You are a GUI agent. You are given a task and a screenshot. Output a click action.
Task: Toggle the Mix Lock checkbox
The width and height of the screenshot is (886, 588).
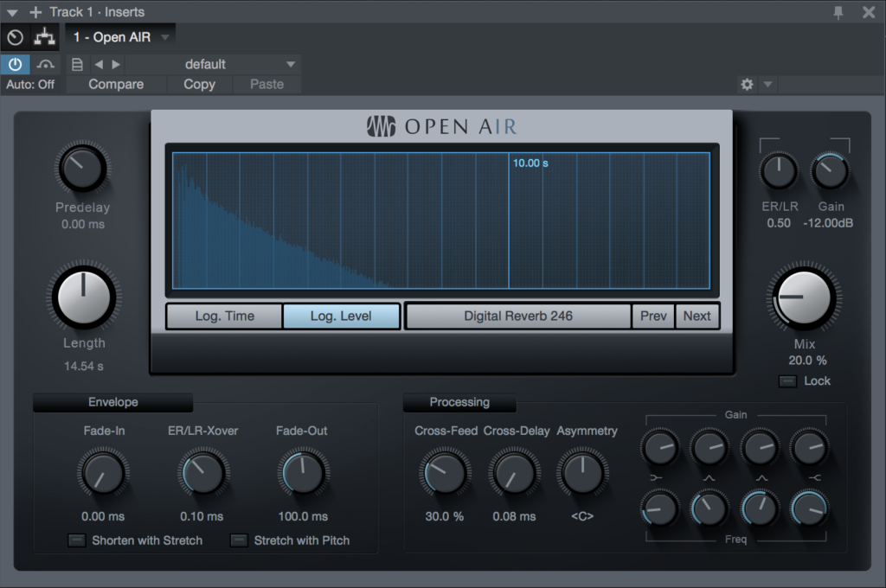[787, 381]
